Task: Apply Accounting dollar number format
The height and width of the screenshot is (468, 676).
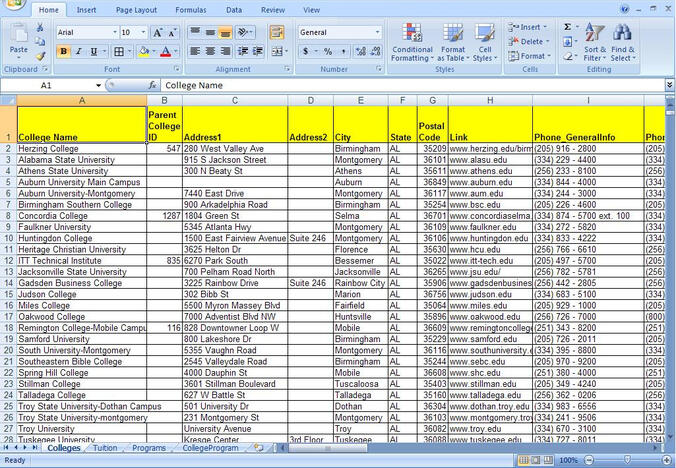Action: pyautogui.click(x=305, y=52)
